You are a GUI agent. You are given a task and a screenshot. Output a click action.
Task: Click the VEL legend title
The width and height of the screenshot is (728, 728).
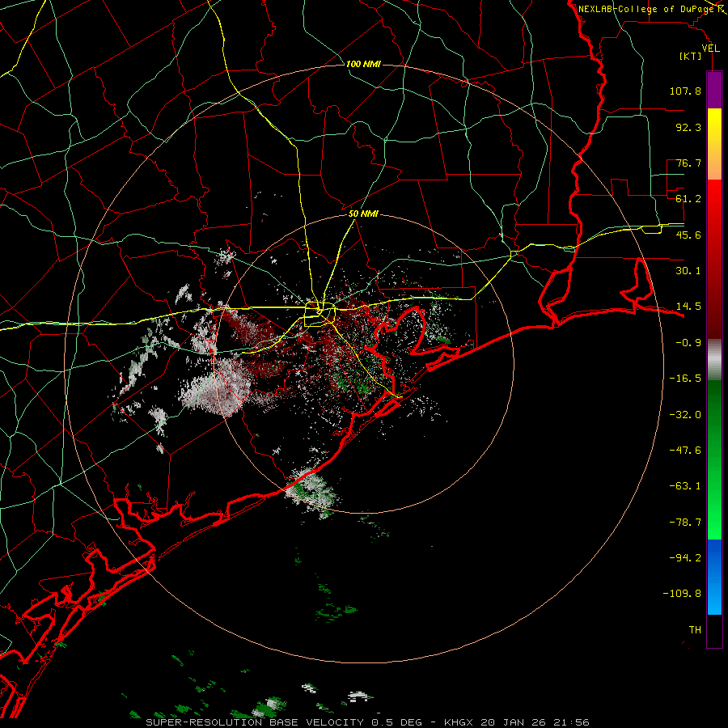click(710, 49)
